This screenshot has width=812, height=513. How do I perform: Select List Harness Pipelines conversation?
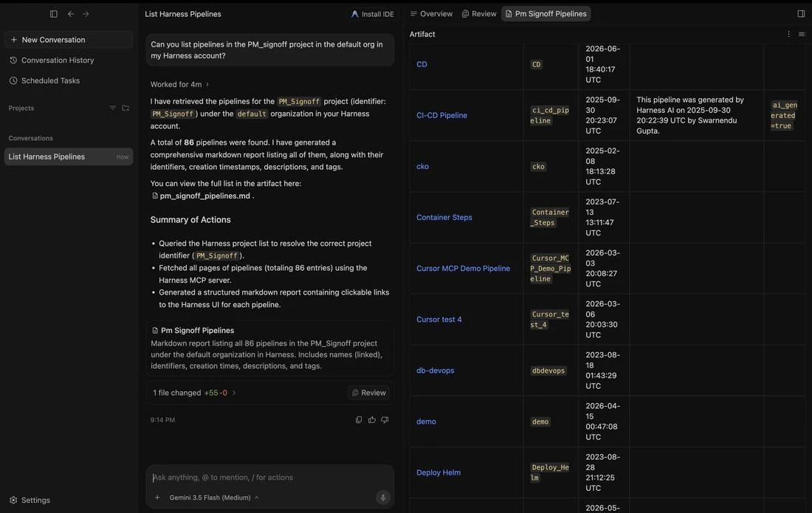point(69,156)
